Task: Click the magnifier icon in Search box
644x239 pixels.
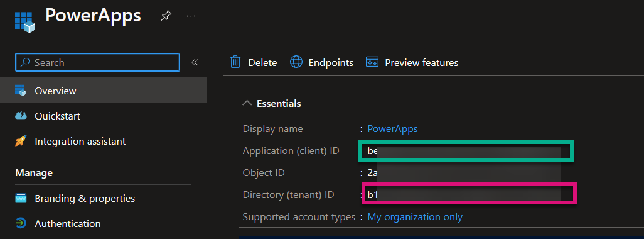Action: 26,62
